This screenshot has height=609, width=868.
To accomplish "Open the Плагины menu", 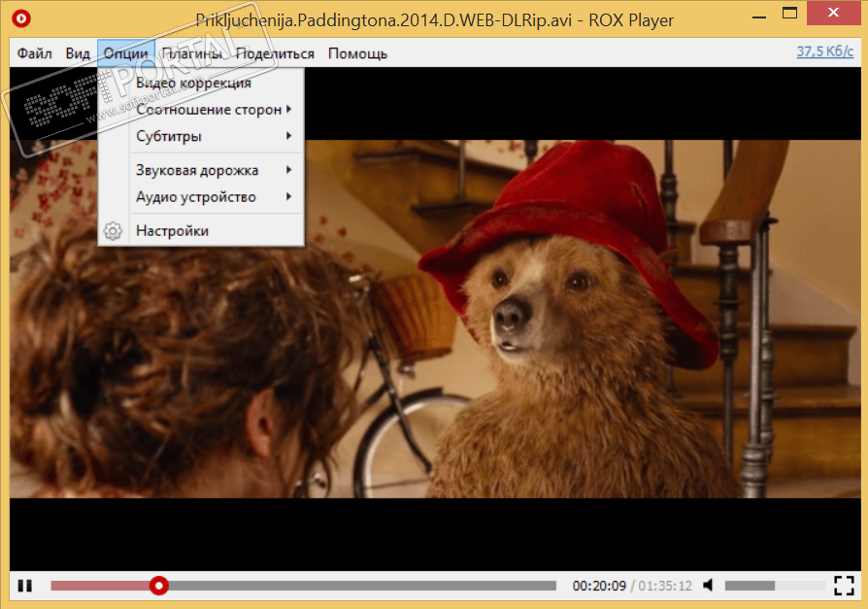I will (191, 53).
